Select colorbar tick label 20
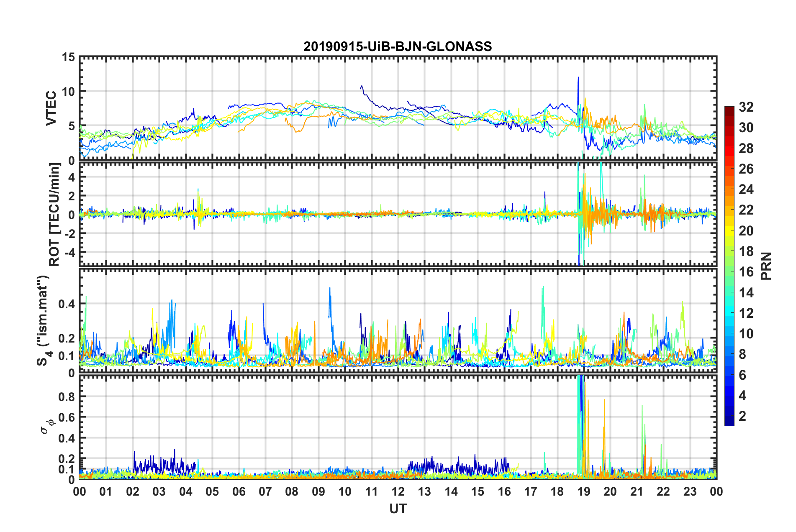 pos(746,231)
